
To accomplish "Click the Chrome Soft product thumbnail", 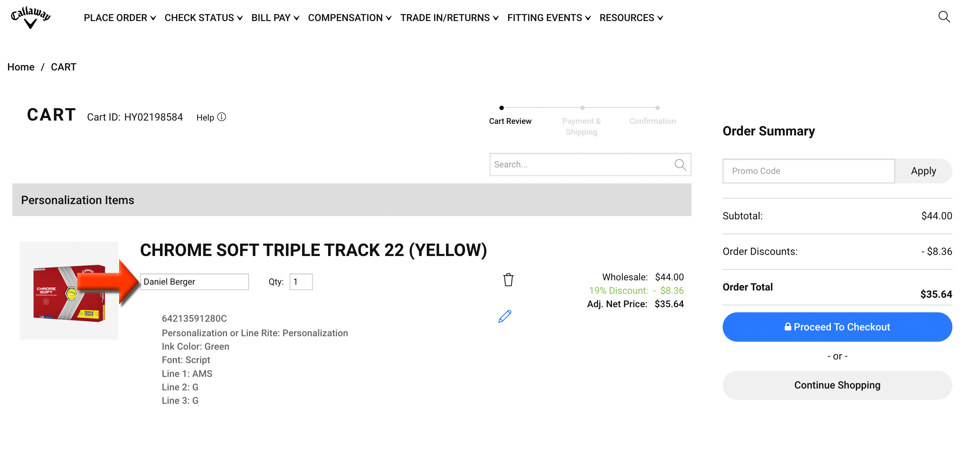I will (69, 290).
